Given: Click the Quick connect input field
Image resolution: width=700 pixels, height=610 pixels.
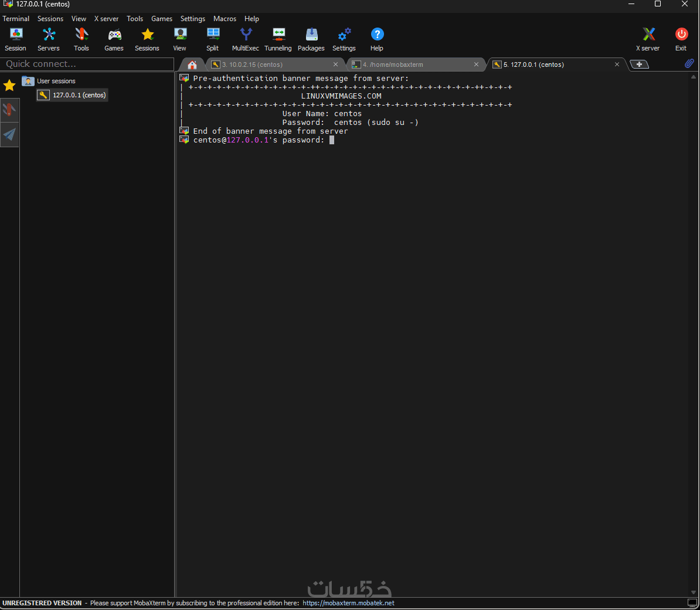Looking at the screenshot, I should (x=88, y=64).
